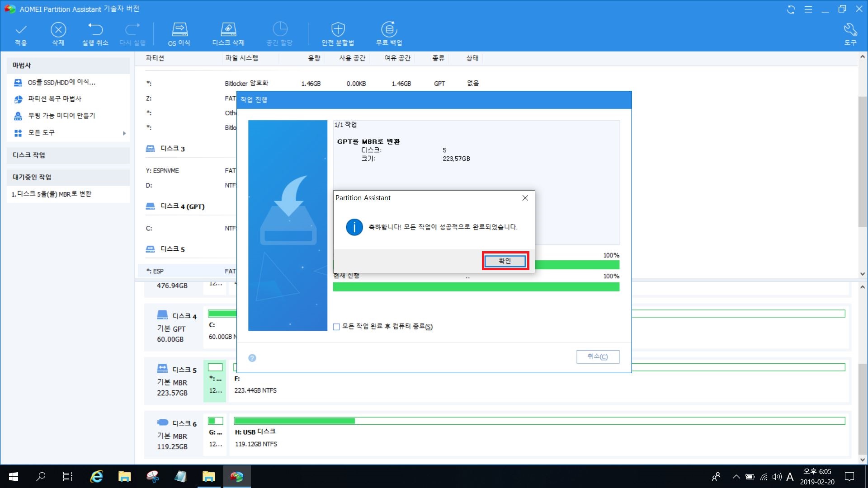The image size is (868, 488).
Task: Click the 사용 공간 column header
Action: (352, 58)
